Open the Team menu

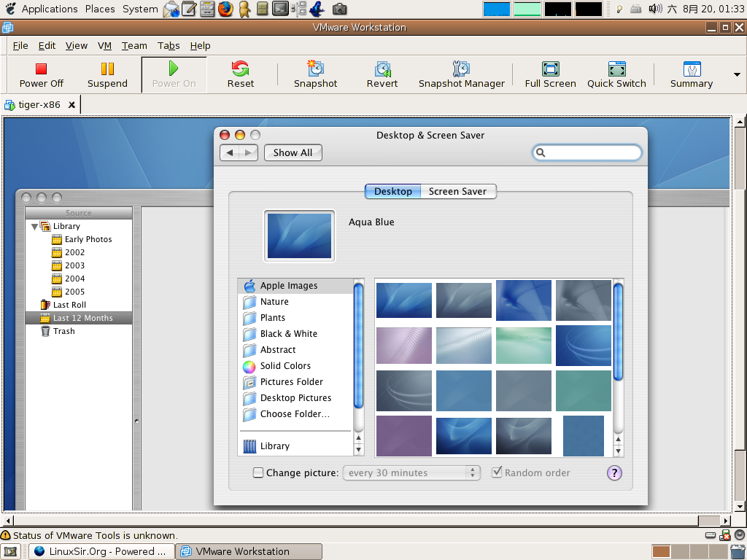(x=134, y=46)
